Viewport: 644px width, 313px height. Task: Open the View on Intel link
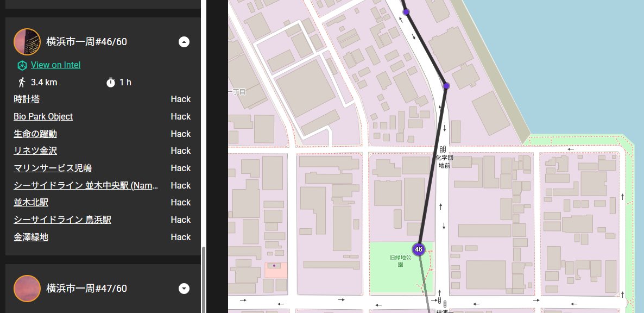click(x=55, y=65)
